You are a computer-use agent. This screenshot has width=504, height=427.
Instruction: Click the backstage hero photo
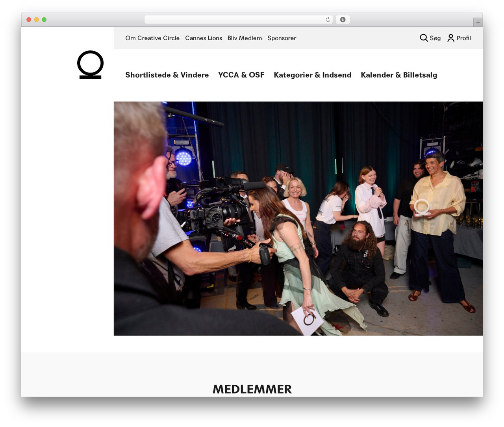click(x=298, y=219)
